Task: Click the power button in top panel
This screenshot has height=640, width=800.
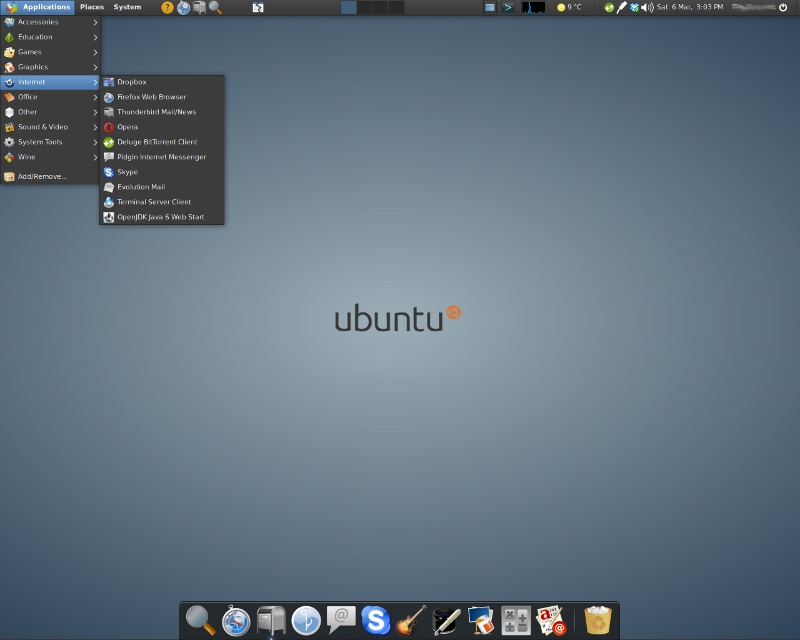Action: [x=783, y=7]
